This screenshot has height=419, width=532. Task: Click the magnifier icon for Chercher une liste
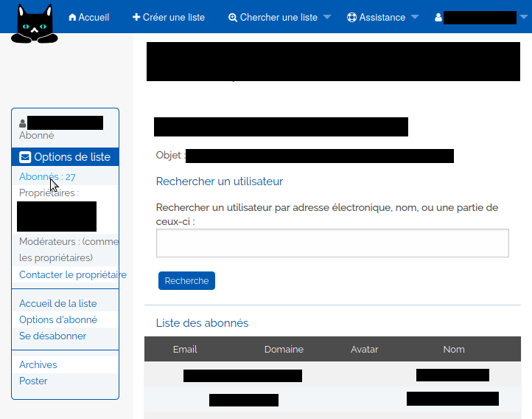click(x=233, y=17)
